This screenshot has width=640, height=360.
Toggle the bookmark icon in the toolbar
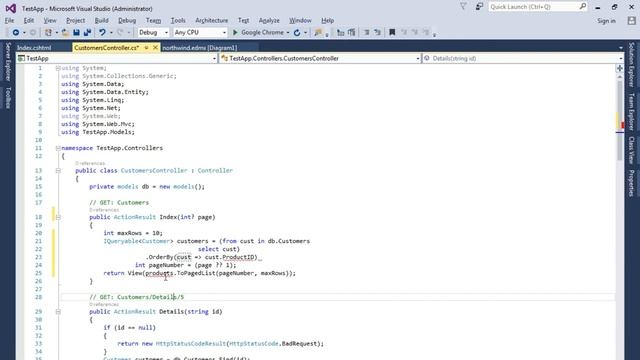[392, 33]
